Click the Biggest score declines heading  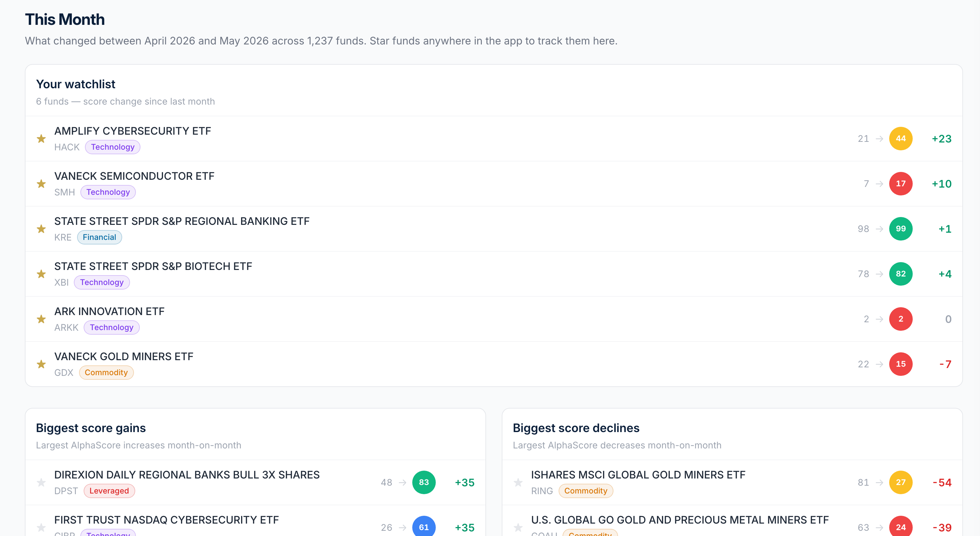tap(576, 428)
